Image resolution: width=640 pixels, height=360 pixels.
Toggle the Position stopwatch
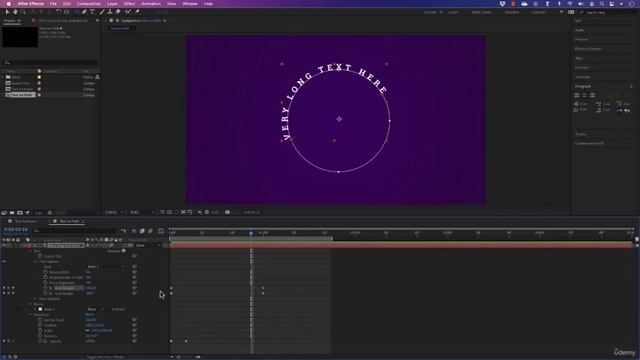(40, 325)
